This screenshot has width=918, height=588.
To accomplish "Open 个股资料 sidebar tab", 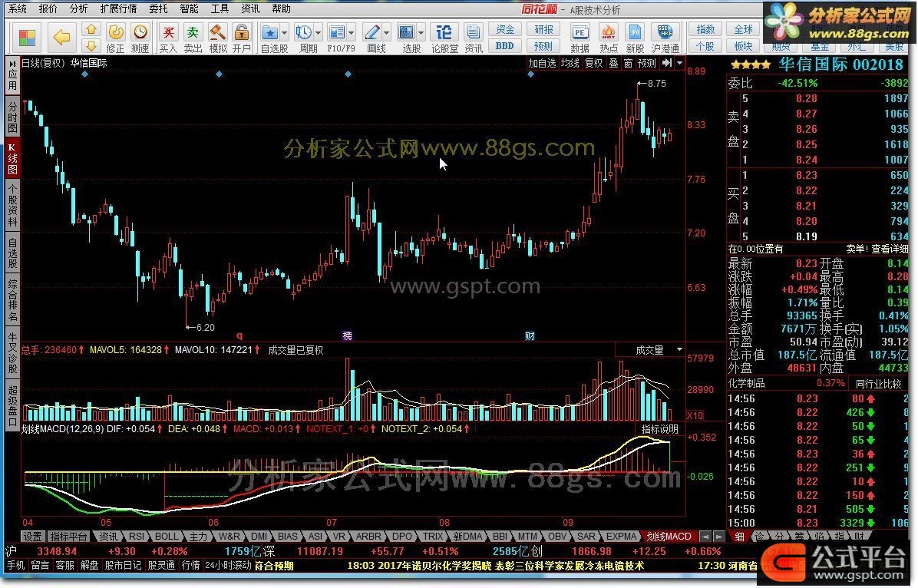I will tap(12, 204).
